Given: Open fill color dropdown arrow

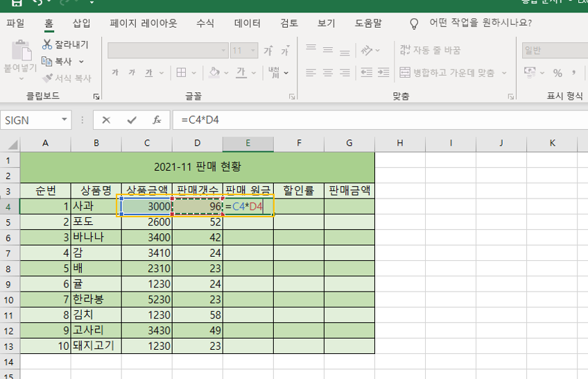Looking at the screenshot, I should point(226,73).
